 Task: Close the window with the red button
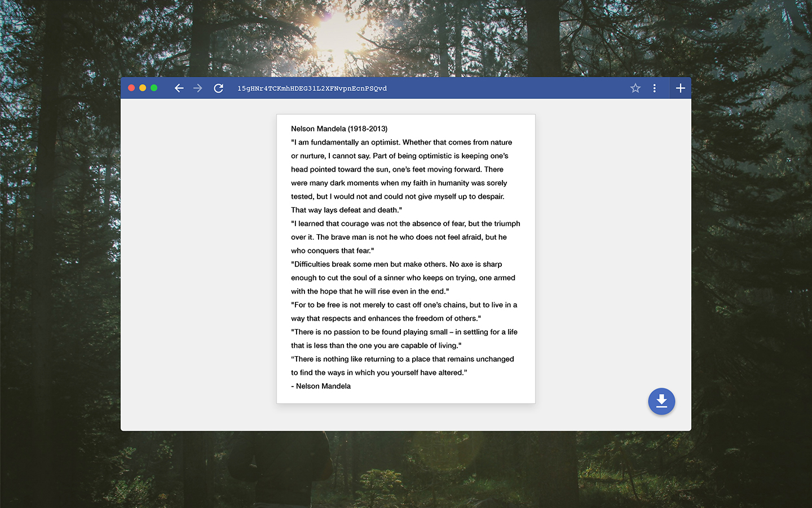[131, 88]
